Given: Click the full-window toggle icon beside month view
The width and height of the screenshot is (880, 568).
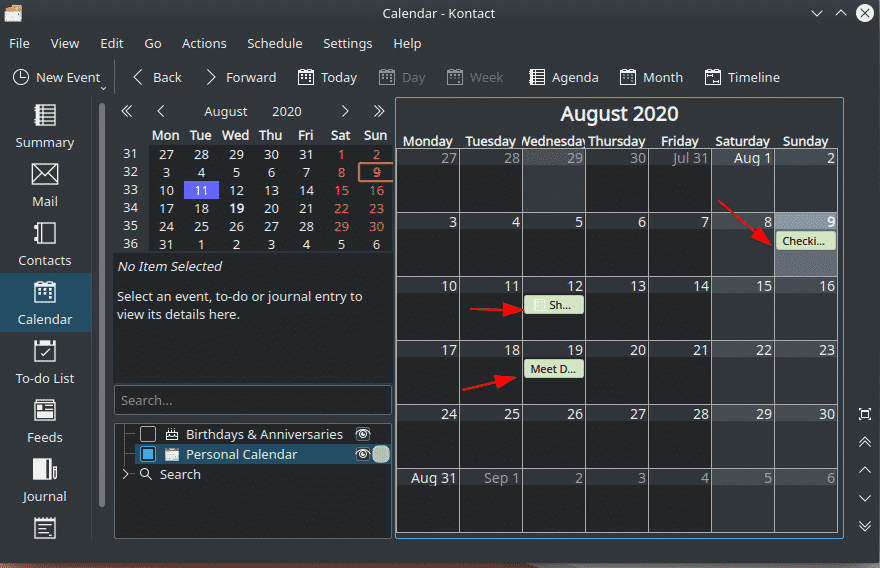Looking at the screenshot, I should 865,414.
